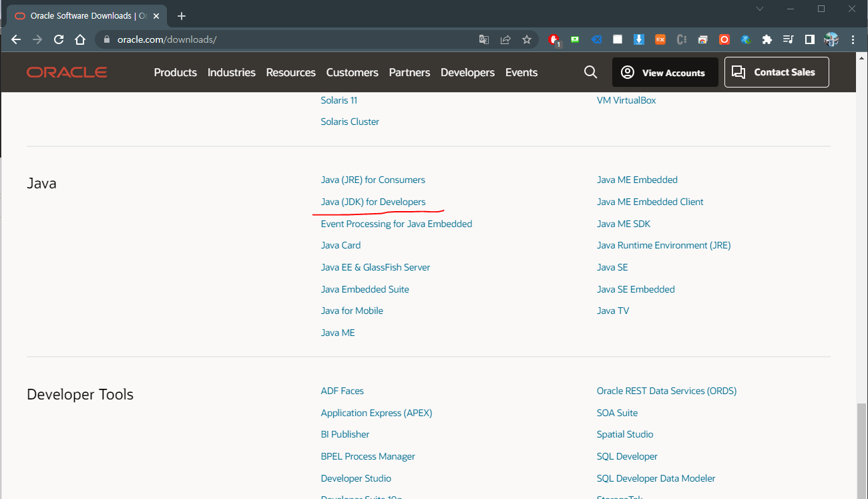Open the rainbow window extension icon
The height and width of the screenshot is (499, 868).
[703, 39]
